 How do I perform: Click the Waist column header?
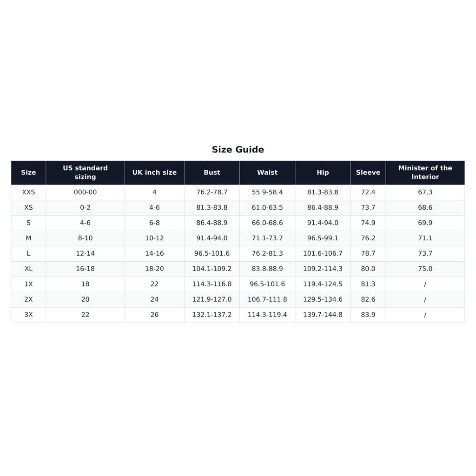(267, 172)
